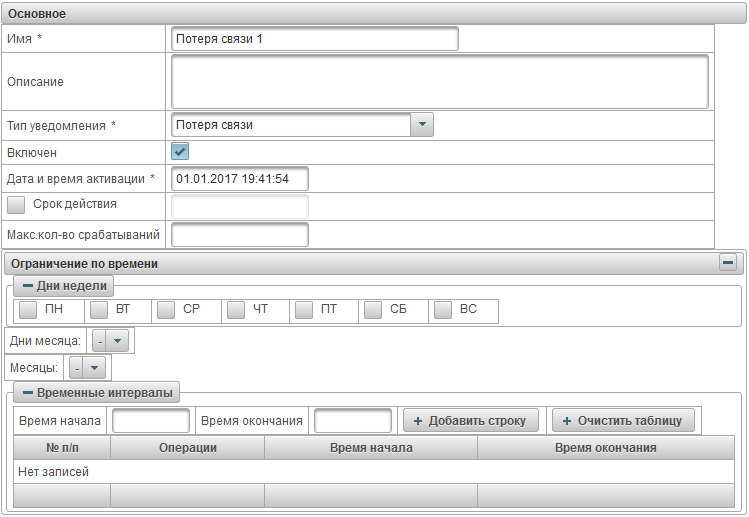
Task: Uncheck the Включен checkbox
Action: pyautogui.click(x=181, y=152)
